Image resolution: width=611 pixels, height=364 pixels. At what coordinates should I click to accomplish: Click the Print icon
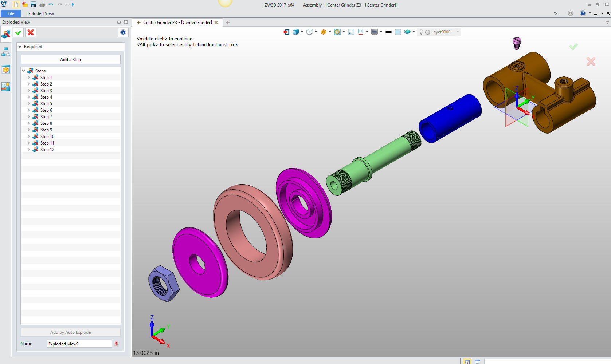click(42, 5)
